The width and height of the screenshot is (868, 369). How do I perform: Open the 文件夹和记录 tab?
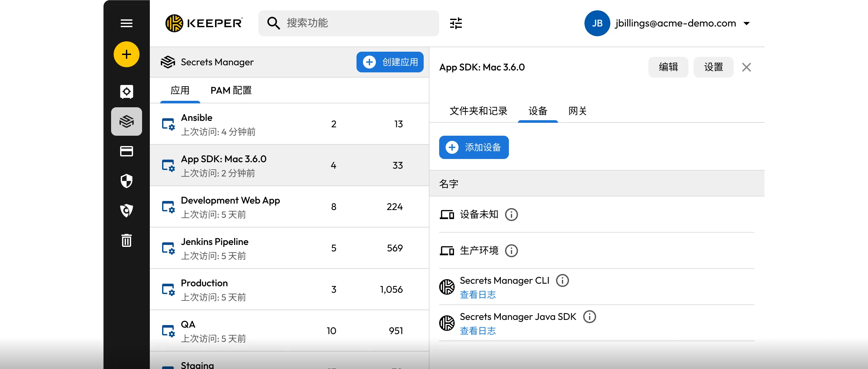pos(478,111)
